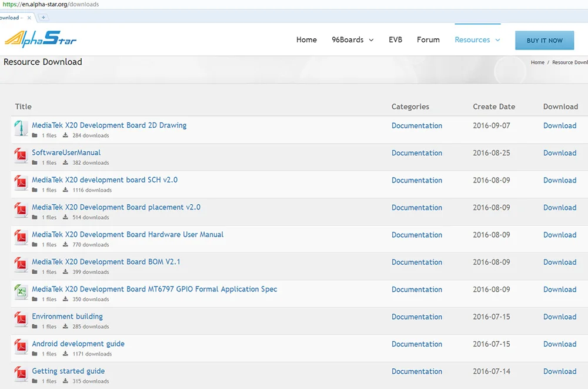
Task: Click the PDF icon beside SoftwareUserManual
Action: (21, 155)
